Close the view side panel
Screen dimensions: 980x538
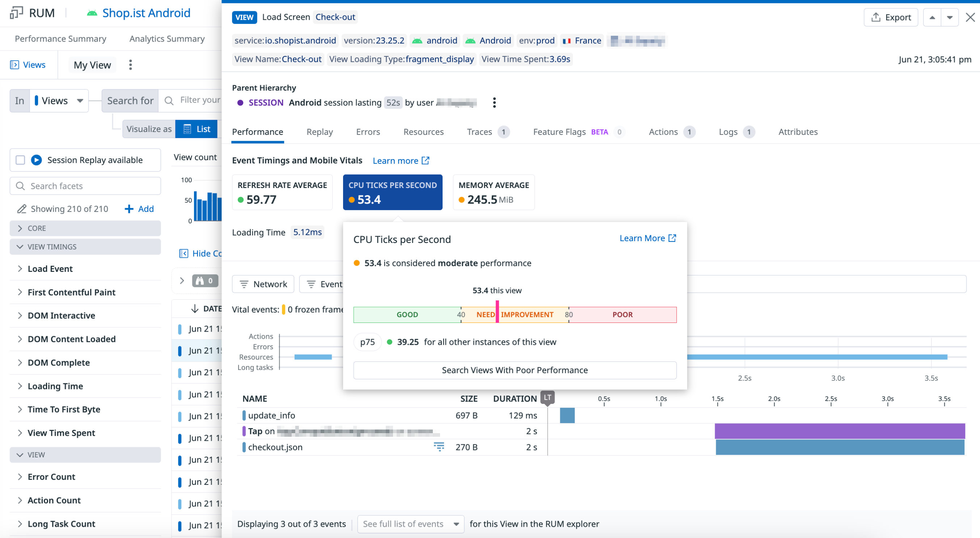(970, 17)
